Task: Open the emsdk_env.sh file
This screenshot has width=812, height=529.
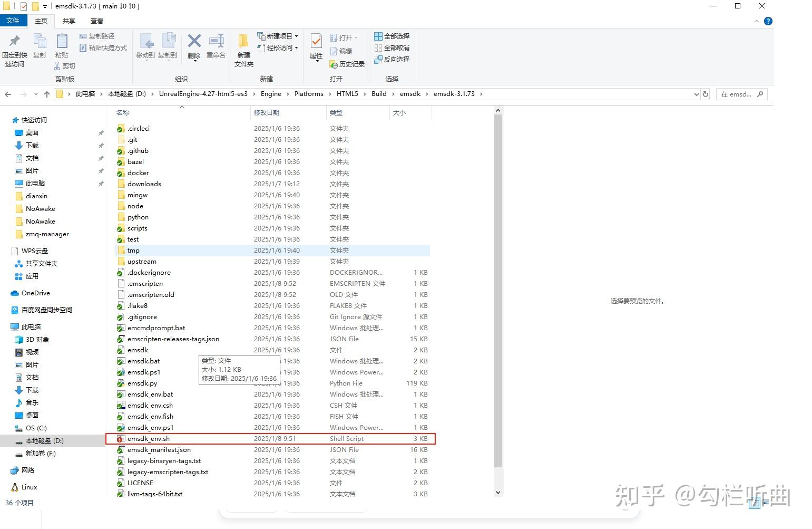Action: coord(149,438)
